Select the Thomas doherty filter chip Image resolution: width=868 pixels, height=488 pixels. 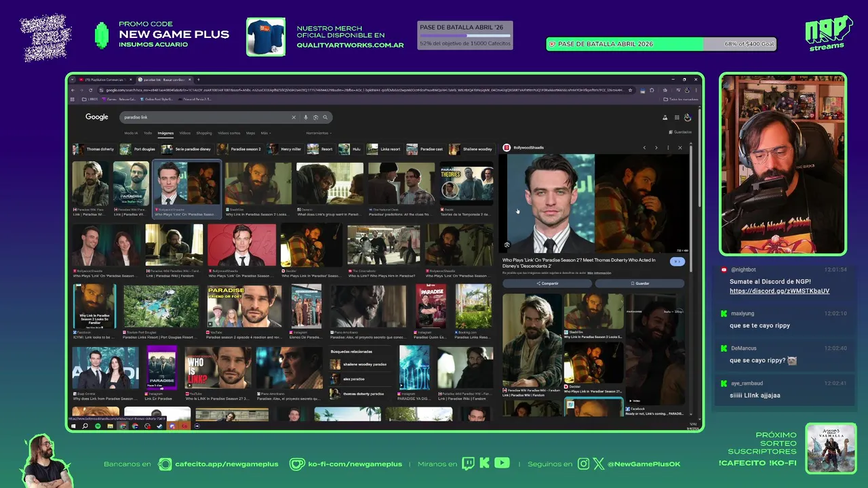[x=94, y=148]
